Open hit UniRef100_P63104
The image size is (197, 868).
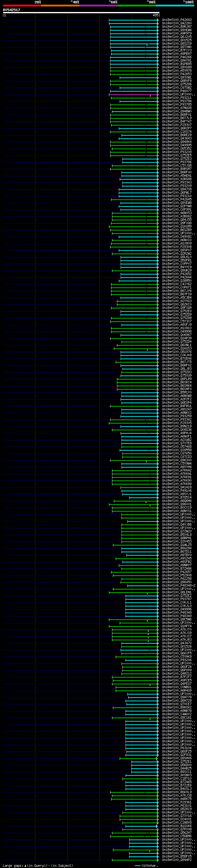point(177,748)
